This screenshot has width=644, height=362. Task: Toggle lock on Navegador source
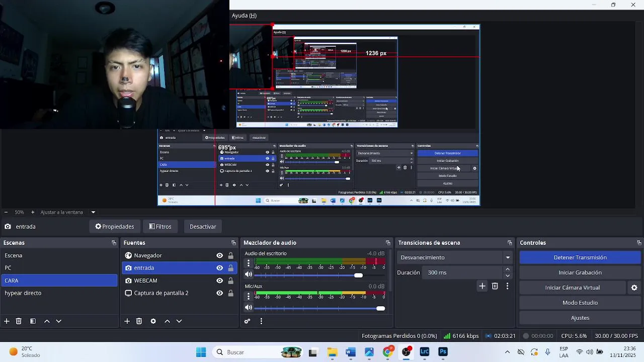(x=230, y=255)
